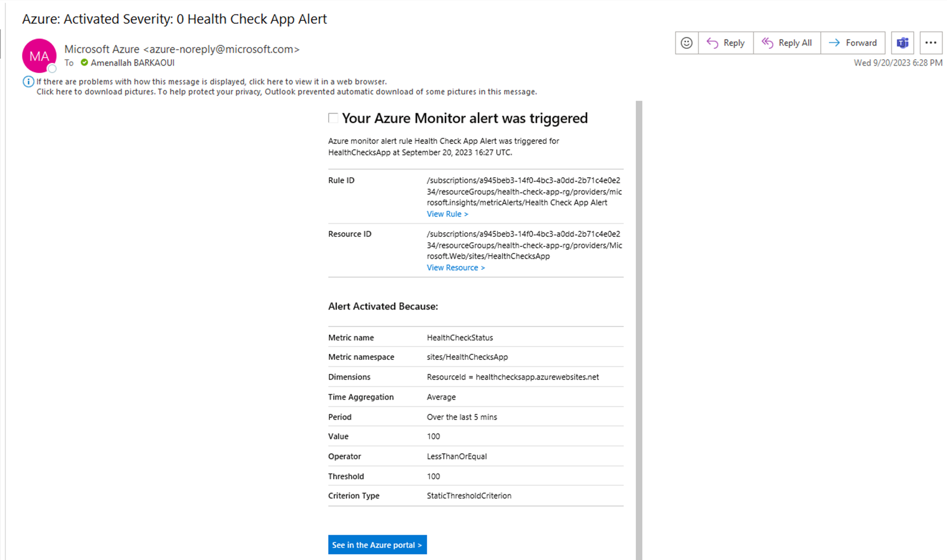
Task: Click the Reply button
Action: tap(726, 43)
